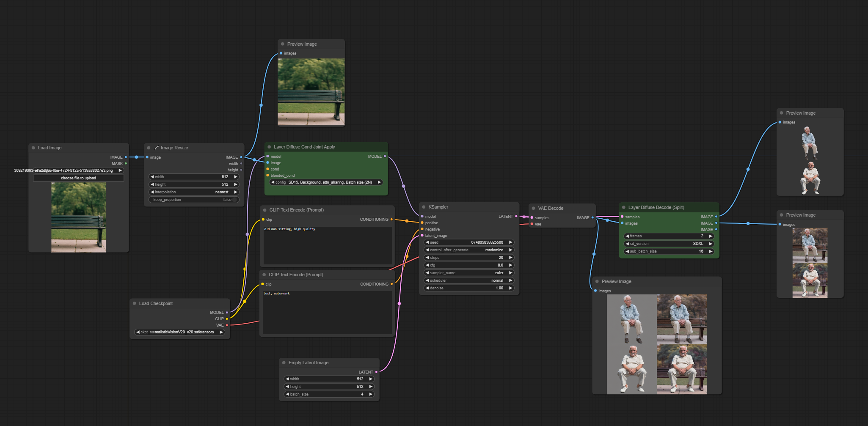Click the denoise value slider in KSampler

coord(468,288)
